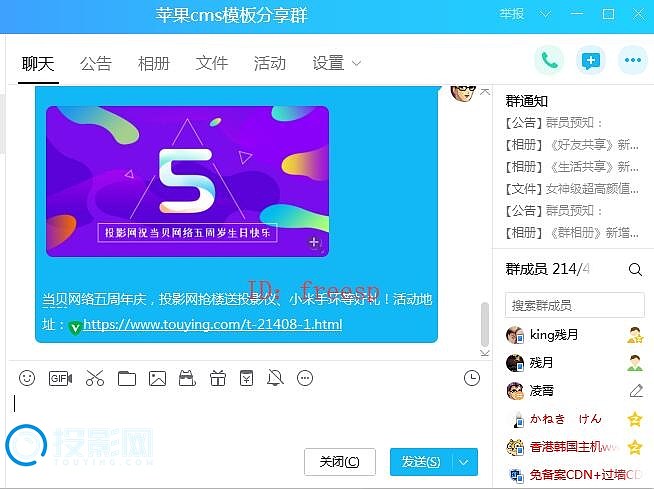Click 凌霄's avatar in member list
Image resolution: width=654 pixels, height=489 pixels.
[515, 391]
